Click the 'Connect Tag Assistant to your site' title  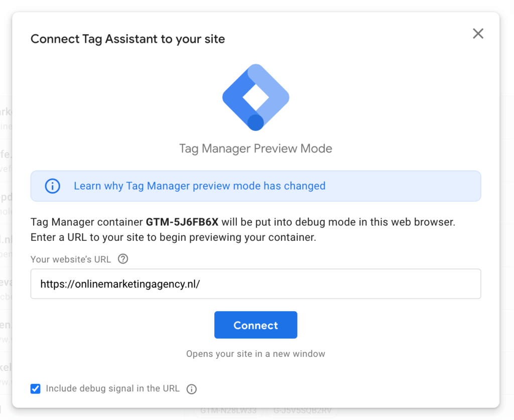click(127, 39)
